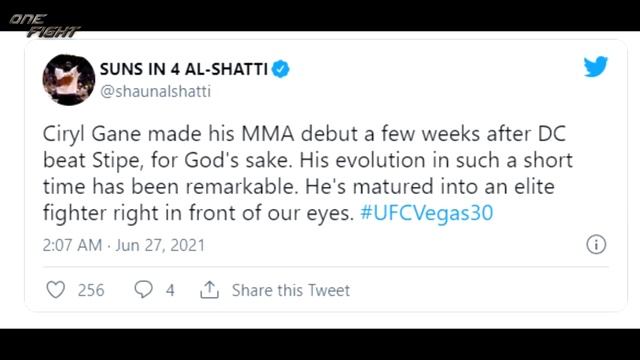Open SUNS IN 4 AL-SHATTI display name
The height and width of the screenshot is (360, 640).
click(x=184, y=69)
